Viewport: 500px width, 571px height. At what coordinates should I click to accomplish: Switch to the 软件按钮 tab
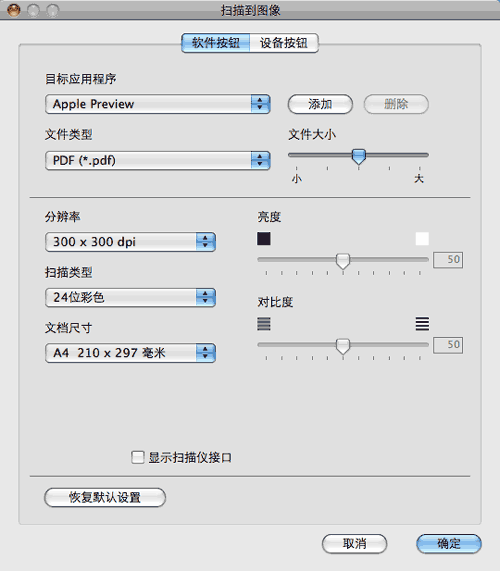[x=216, y=43]
